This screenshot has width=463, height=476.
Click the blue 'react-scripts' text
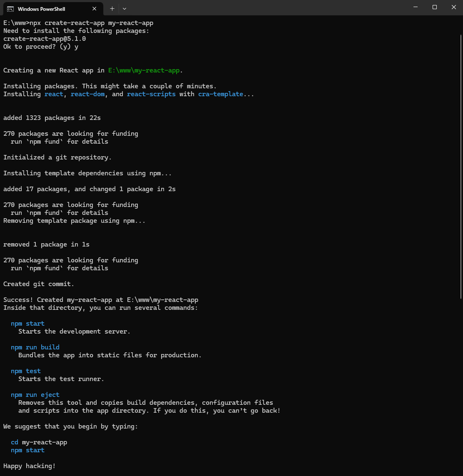pos(151,94)
